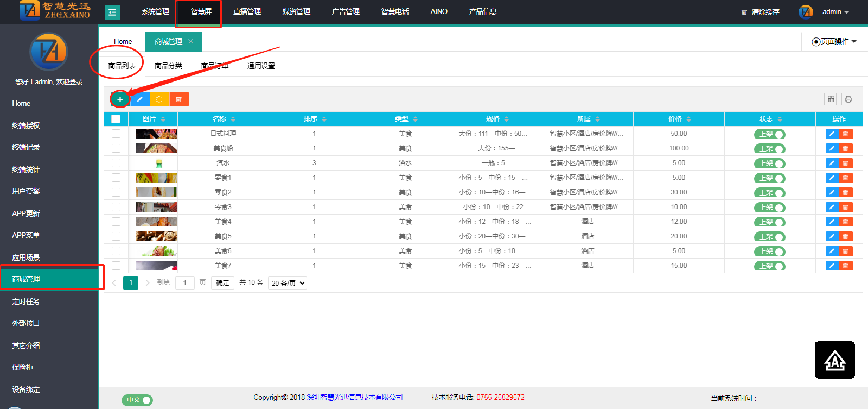868x409 pixels.
Task: Click the blue edit toolbar icon
Action: tap(139, 99)
